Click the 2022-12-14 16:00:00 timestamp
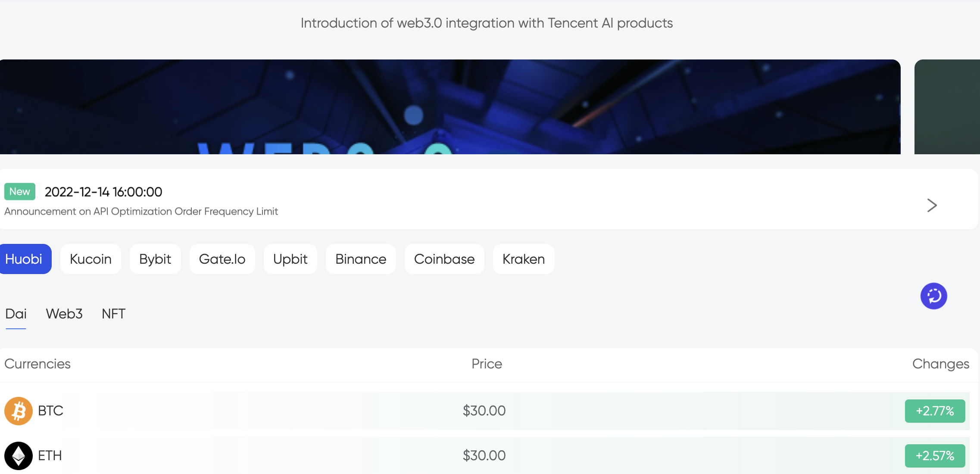 pos(103,192)
